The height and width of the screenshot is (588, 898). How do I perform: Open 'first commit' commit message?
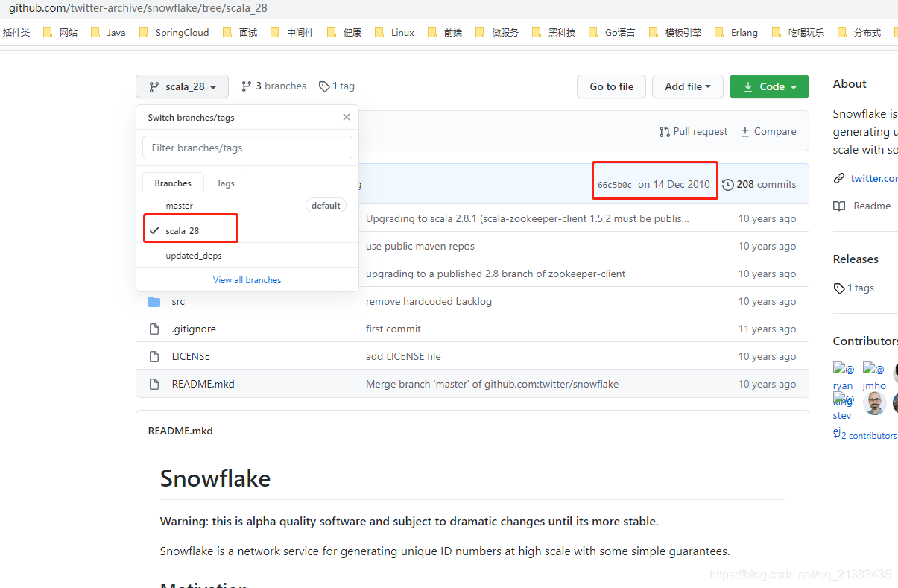[x=393, y=329]
